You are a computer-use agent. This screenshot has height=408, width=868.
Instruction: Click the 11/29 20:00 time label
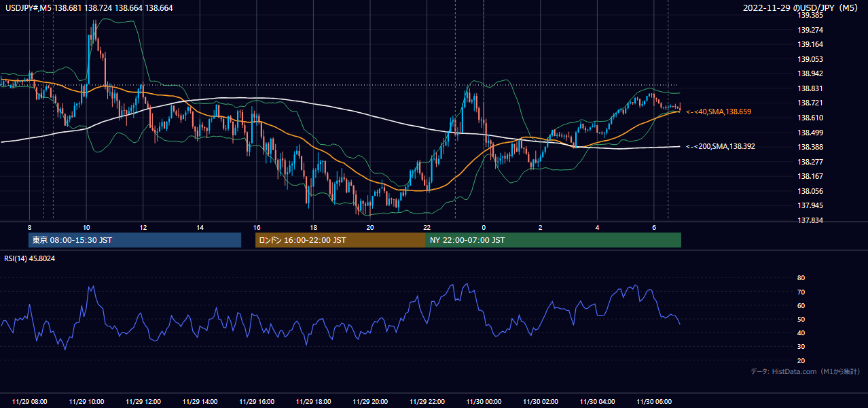370,402
